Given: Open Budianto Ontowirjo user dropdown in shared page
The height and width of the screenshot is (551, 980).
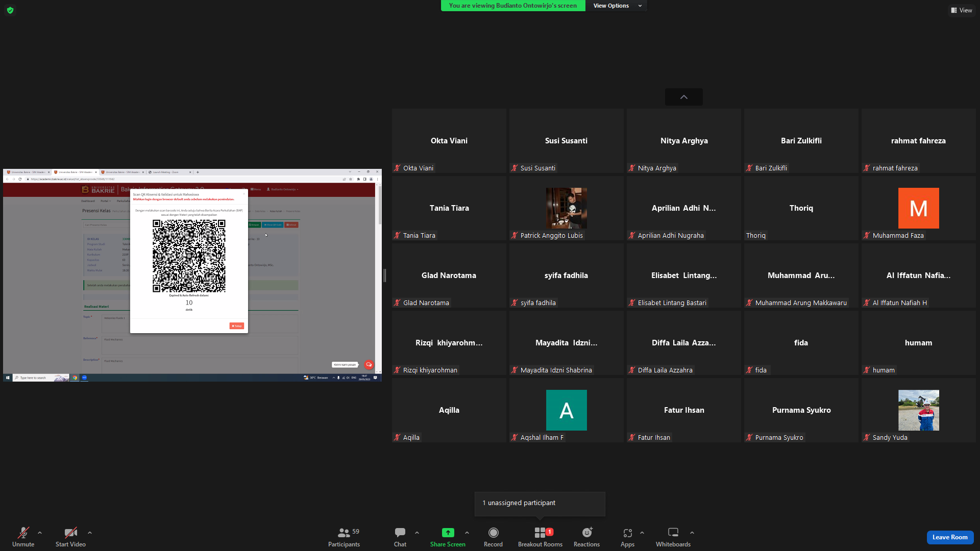Looking at the screenshot, I should point(282,189).
